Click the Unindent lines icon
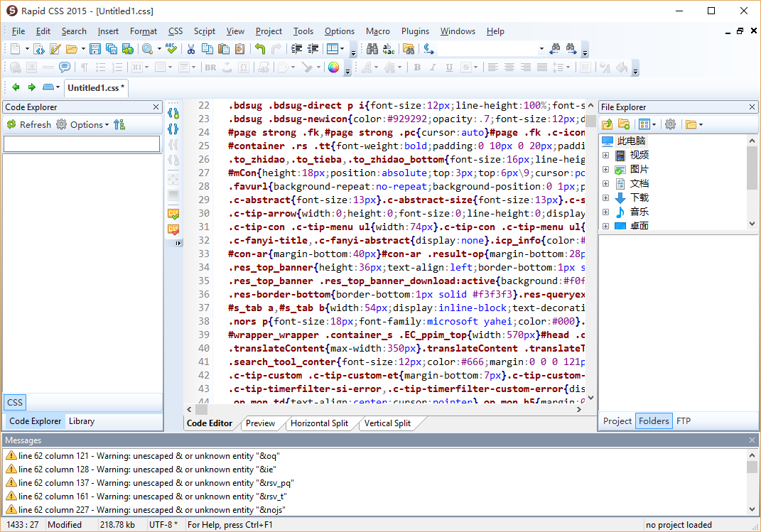The image size is (761, 532). coord(313,48)
